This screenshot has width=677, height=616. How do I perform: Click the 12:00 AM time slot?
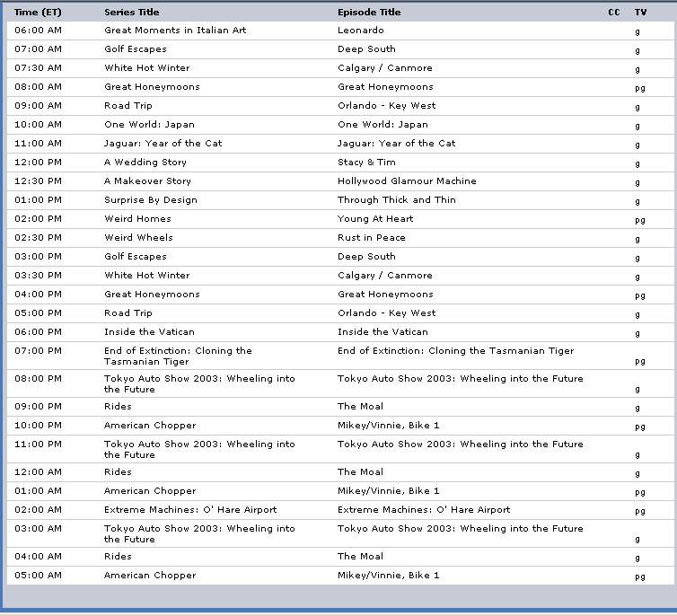(x=38, y=472)
